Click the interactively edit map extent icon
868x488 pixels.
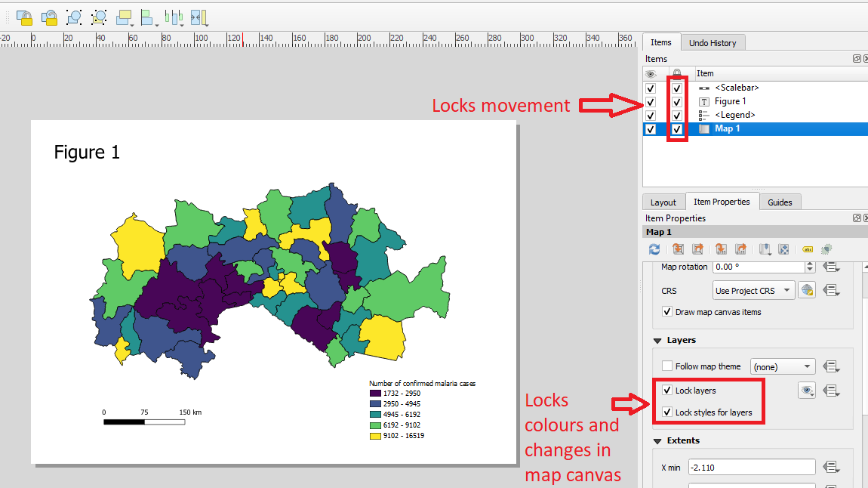(x=784, y=249)
